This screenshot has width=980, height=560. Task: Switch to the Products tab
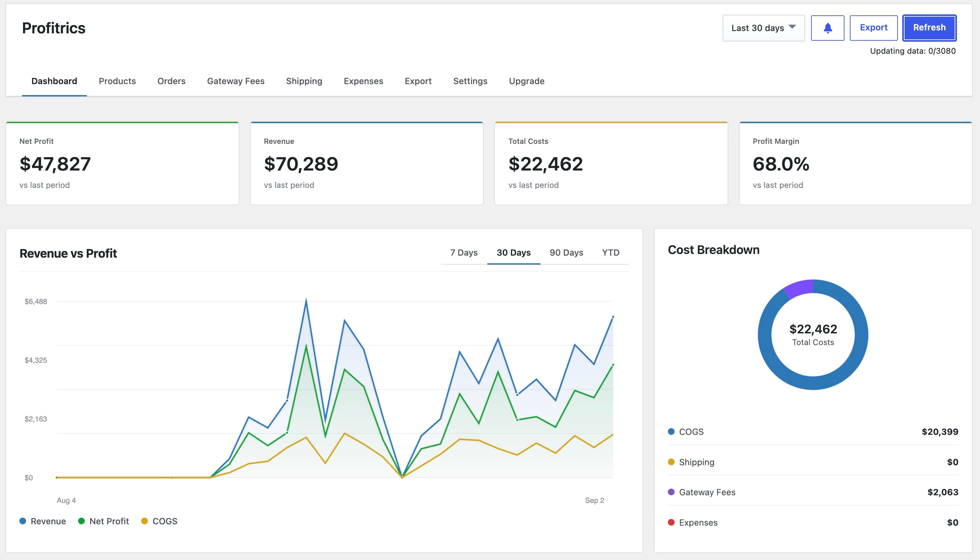tap(117, 81)
